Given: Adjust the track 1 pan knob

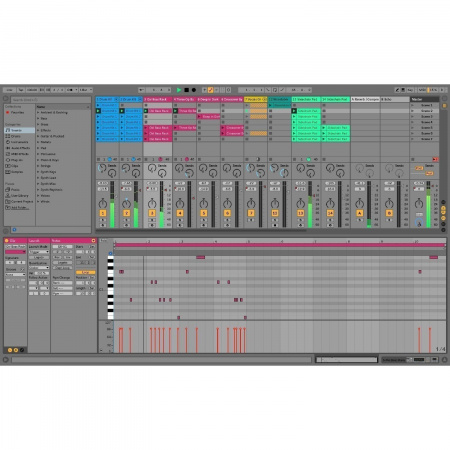Looking at the screenshot, I should [103, 203].
